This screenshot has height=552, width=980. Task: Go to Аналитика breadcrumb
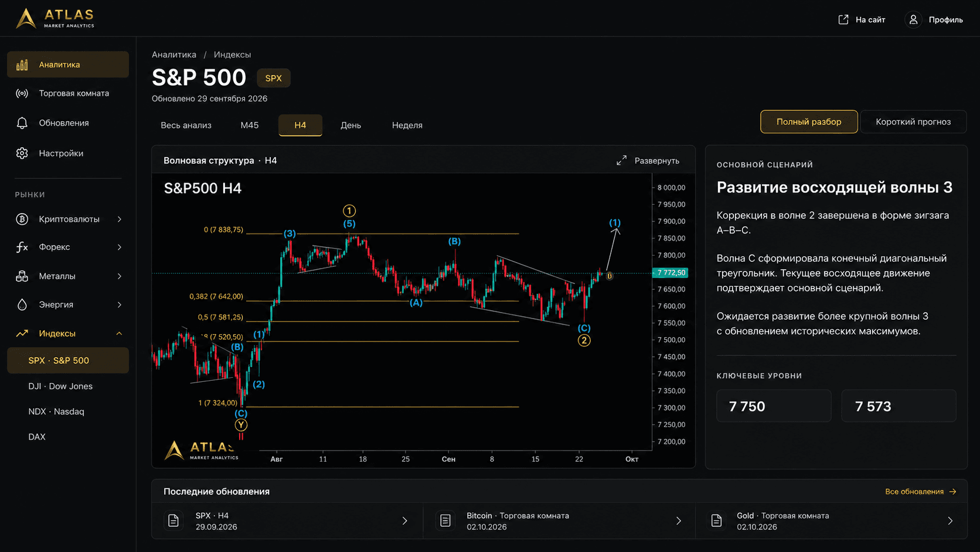174,55
